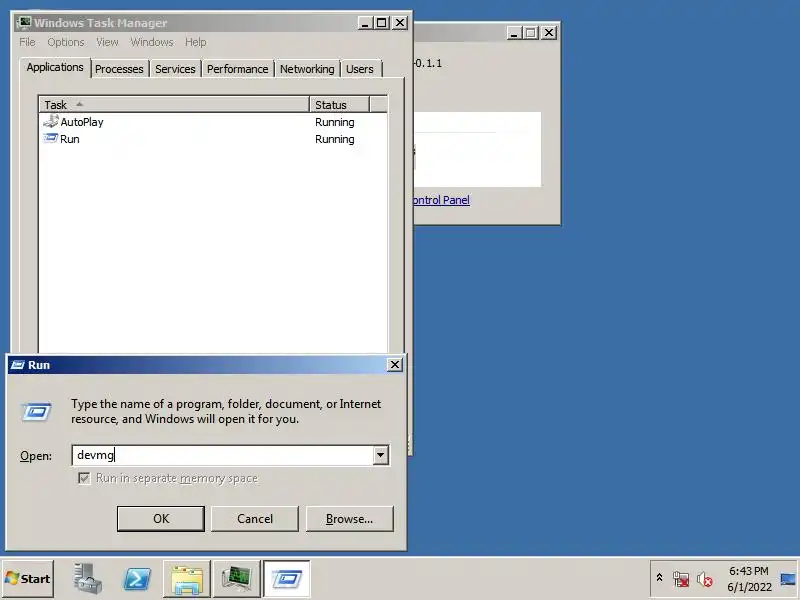This screenshot has height=600, width=800.
Task: Click the Run dialog title bar icon
Action: coord(18,365)
